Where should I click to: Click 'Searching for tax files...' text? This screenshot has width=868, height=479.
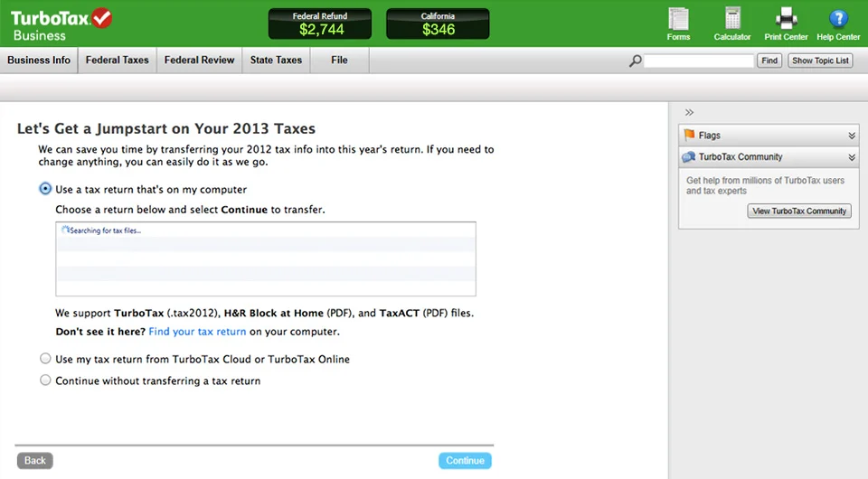105,230
